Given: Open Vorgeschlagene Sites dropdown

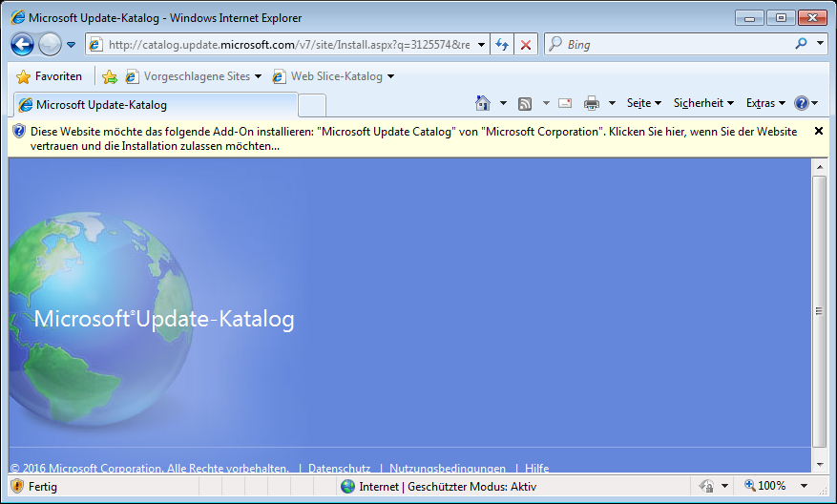Looking at the screenshot, I should click(x=193, y=76).
